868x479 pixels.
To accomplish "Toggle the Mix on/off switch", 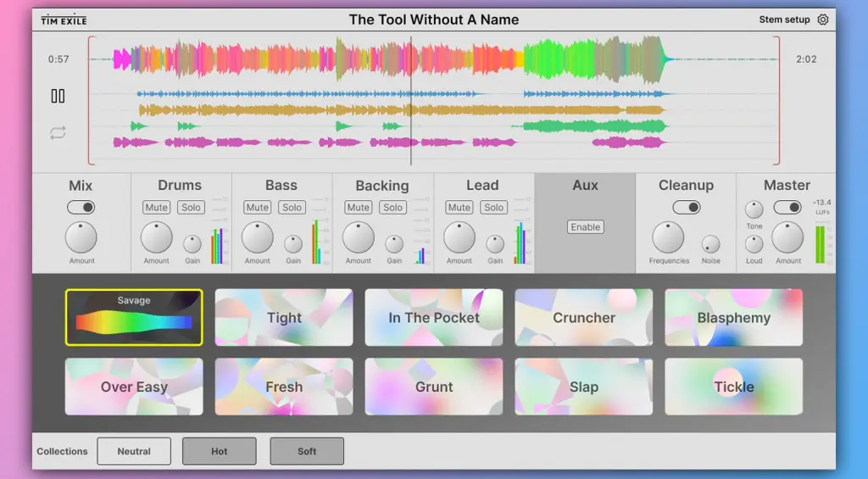I will click(x=81, y=207).
